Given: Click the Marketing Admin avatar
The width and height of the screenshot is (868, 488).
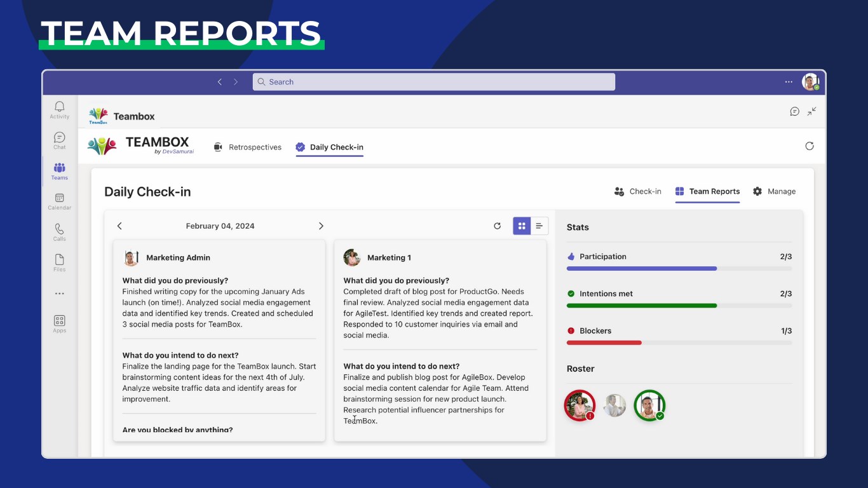Looking at the screenshot, I should click(x=131, y=257).
